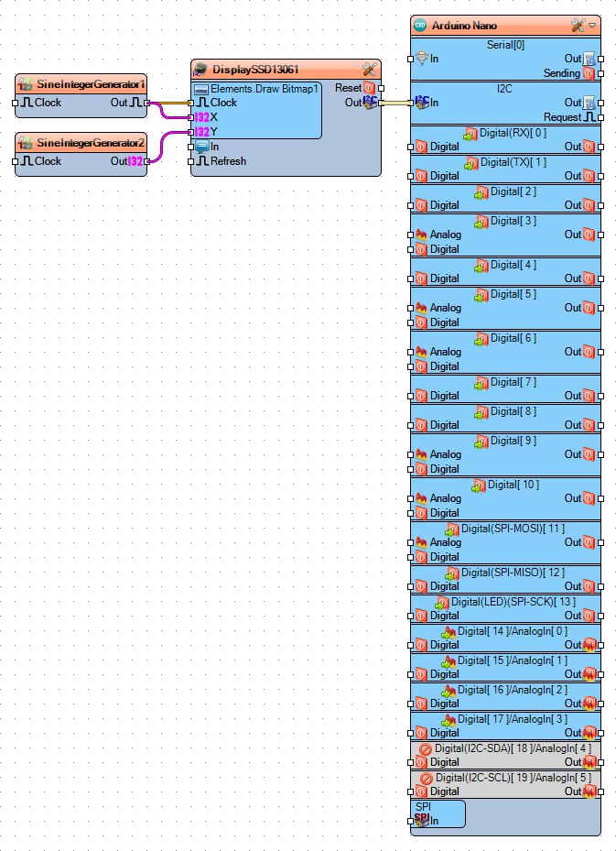
Task: Click Digital(SPI-MOSI)[ 11 ] Analog pin icon
Action: 421,542
